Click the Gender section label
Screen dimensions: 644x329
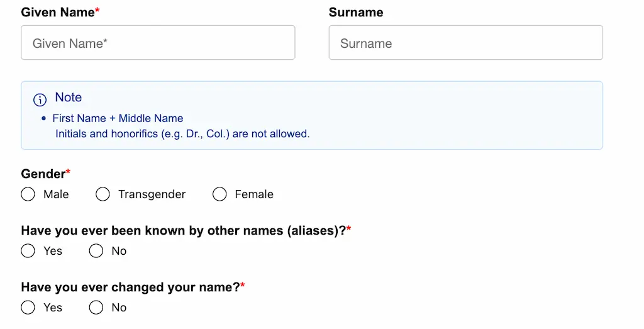pos(43,174)
